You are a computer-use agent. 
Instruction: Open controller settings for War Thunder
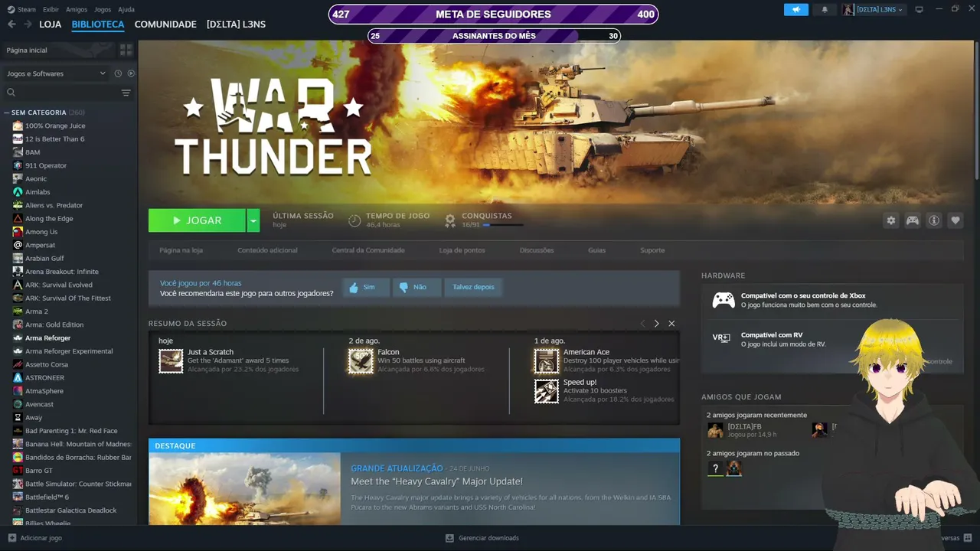(x=913, y=220)
